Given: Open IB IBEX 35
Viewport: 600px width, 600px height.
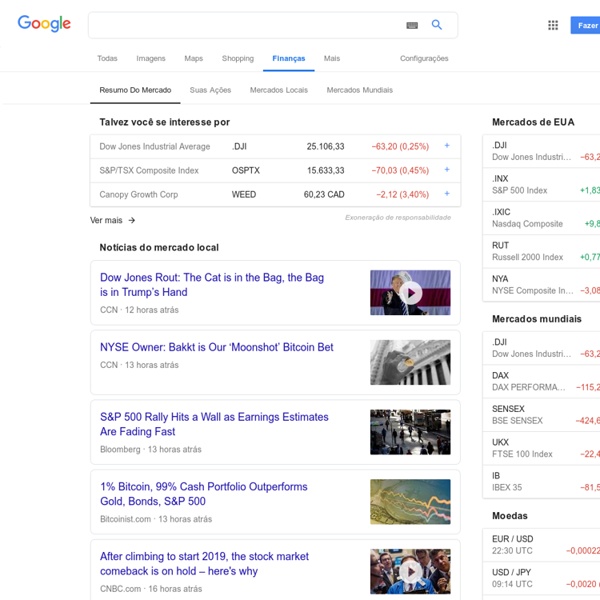Looking at the screenshot, I should (541, 481).
